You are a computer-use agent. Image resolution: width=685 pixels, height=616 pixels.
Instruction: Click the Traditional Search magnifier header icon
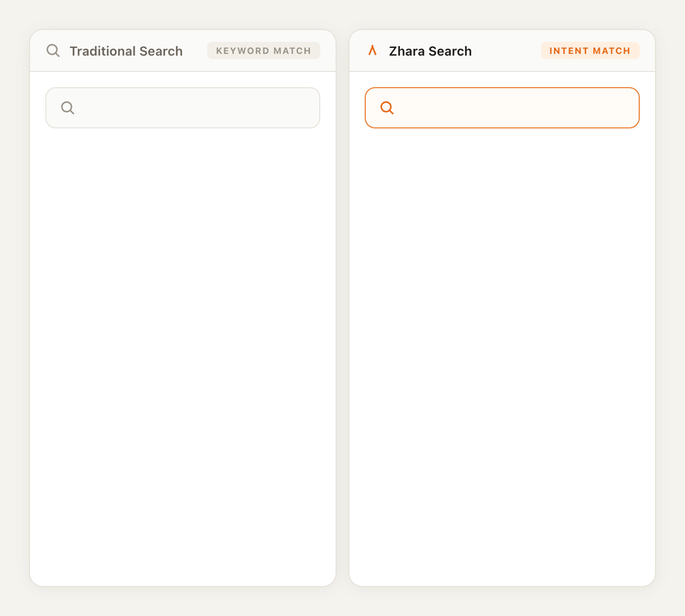[x=53, y=50]
